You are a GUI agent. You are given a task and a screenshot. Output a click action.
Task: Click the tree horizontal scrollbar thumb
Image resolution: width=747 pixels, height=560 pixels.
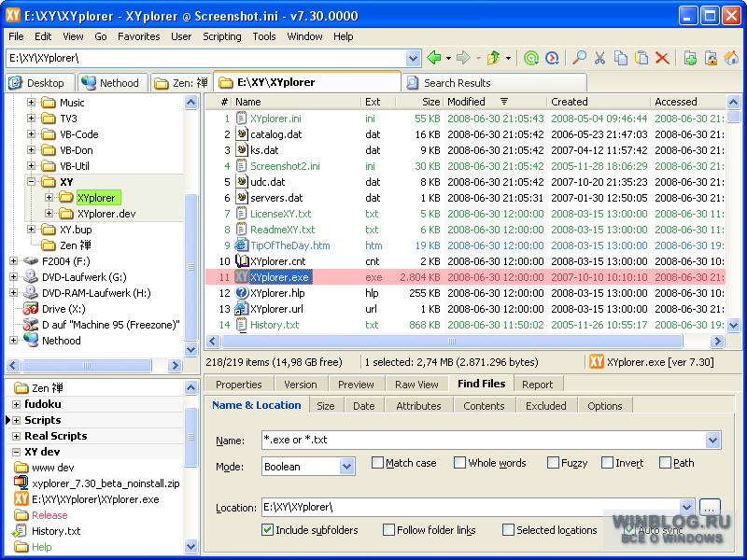tap(87, 365)
